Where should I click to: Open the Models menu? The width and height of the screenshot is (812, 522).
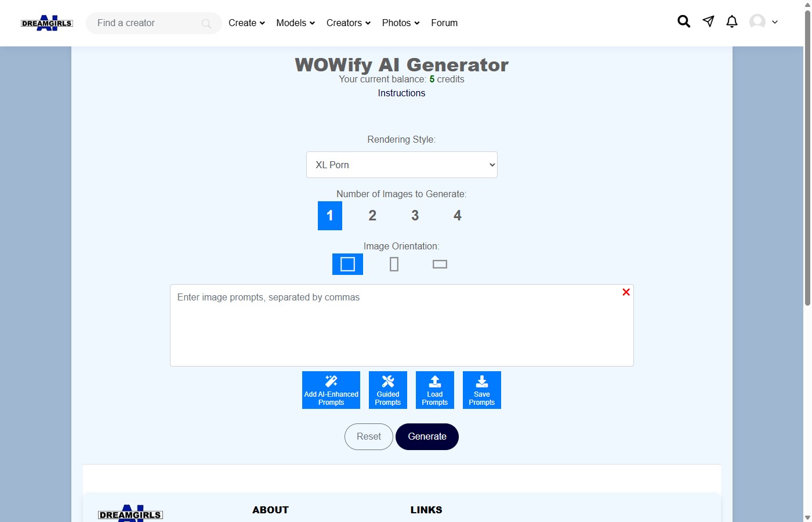tap(295, 23)
